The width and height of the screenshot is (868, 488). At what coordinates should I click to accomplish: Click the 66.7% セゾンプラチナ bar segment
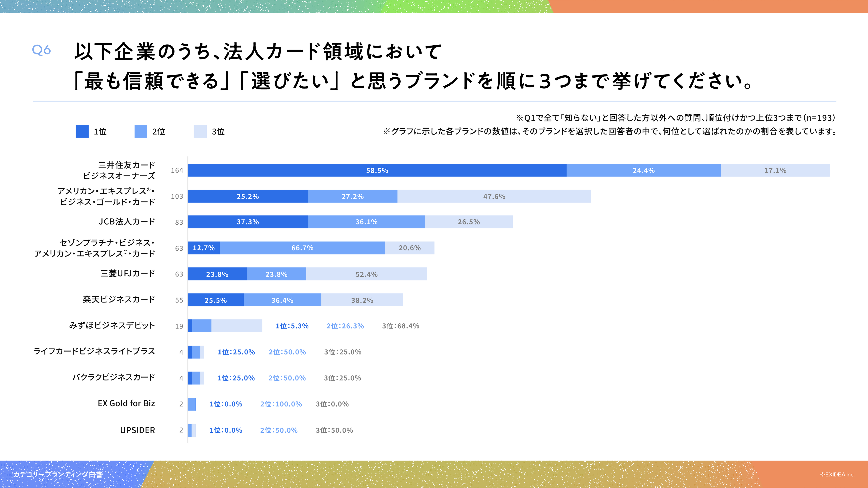tap(302, 248)
